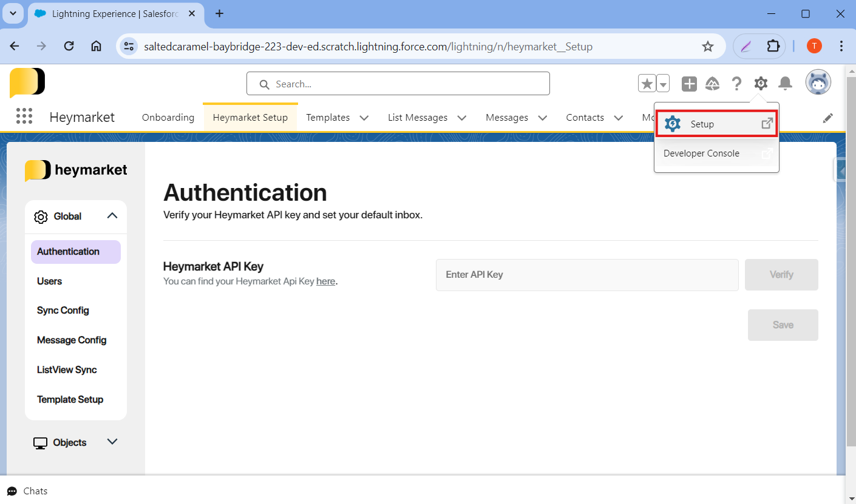Image resolution: width=856 pixels, height=504 pixels.
Task: Go to browser home page icon
Action: click(96, 46)
